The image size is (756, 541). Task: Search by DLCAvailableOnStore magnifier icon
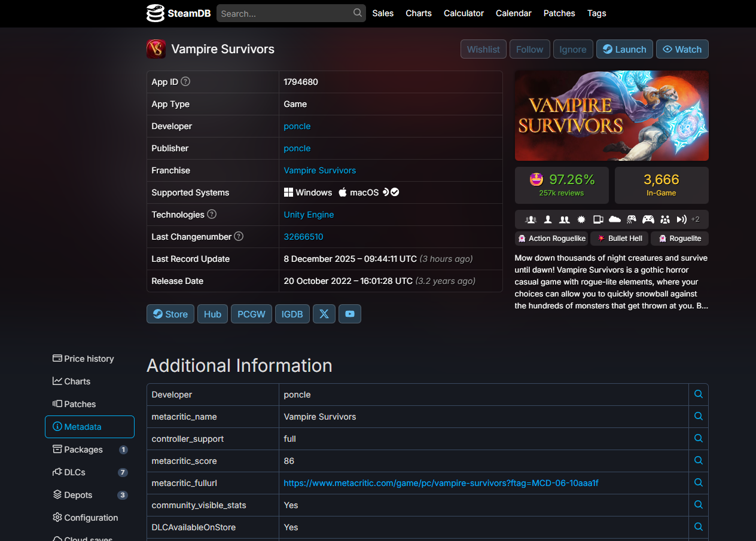point(699,527)
